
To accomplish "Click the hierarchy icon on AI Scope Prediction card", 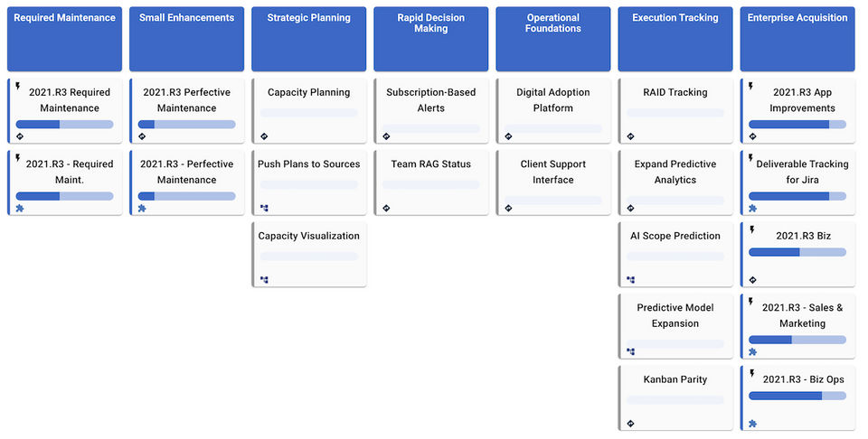I will click(x=630, y=280).
